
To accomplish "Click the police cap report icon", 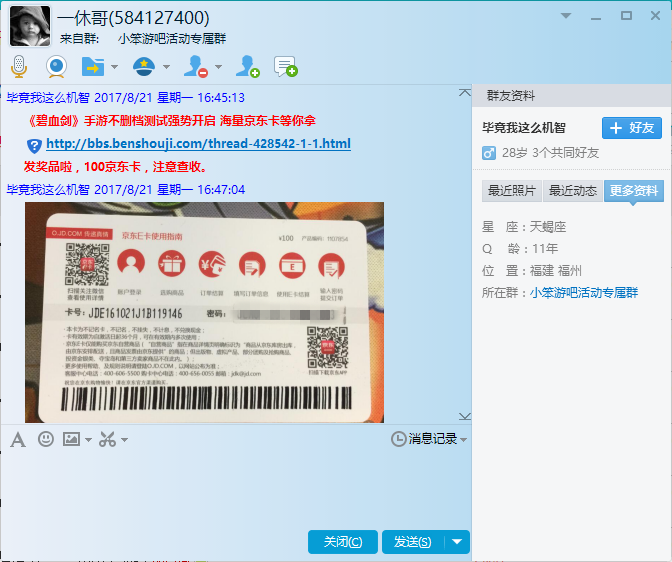I will click(x=144, y=66).
